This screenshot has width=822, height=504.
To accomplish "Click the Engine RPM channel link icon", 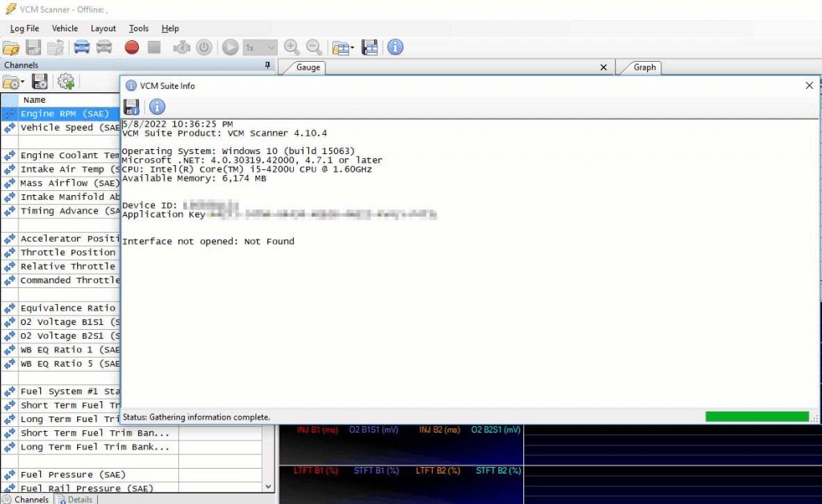I will pyautogui.click(x=10, y=114).
